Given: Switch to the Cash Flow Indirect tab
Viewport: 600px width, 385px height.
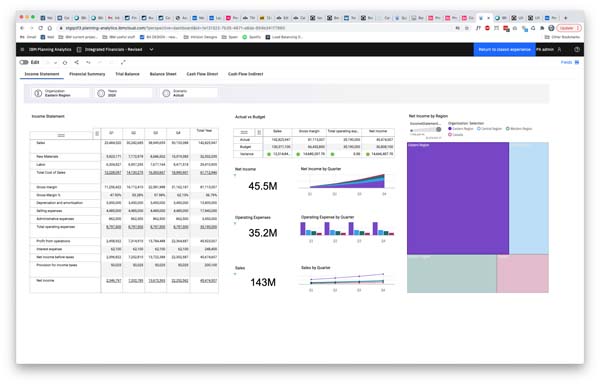Looking at the screenshot, I should (x=246, y=74).
